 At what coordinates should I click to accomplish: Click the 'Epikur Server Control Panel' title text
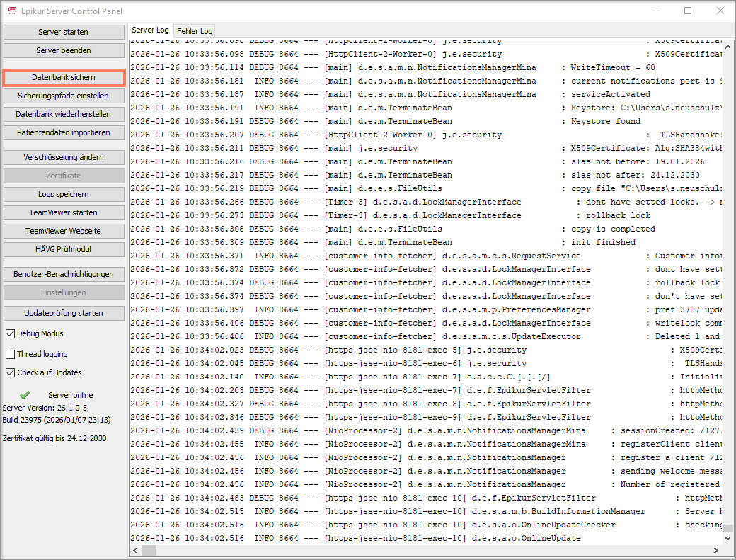pos(71,11)
